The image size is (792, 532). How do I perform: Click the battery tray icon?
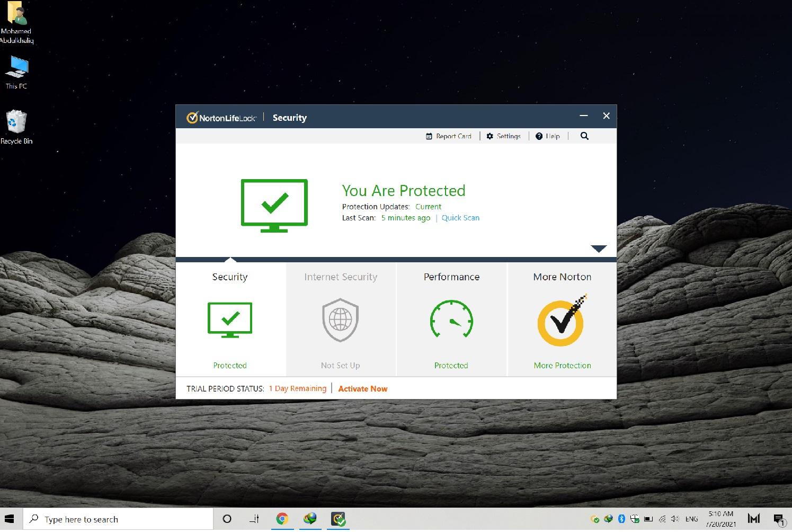(648, 519)
